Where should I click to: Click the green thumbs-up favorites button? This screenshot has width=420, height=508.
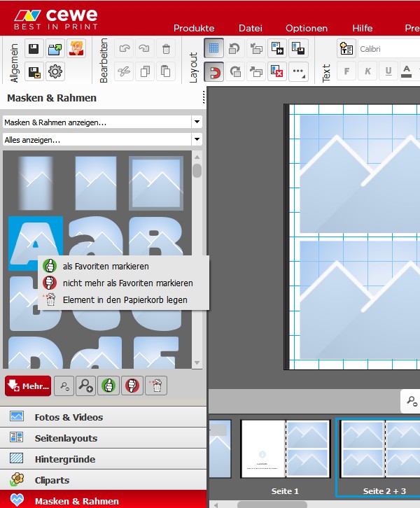(x=108, y=386)
